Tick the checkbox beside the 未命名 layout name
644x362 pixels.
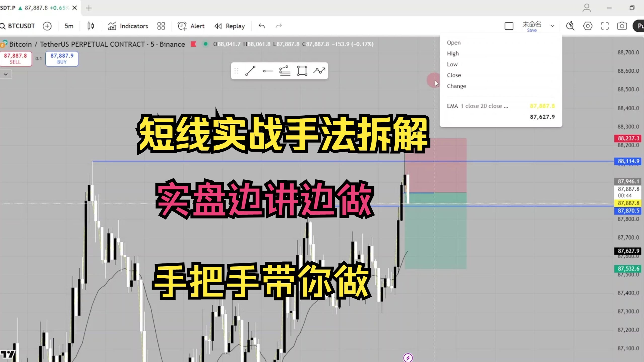click(509, 26)
